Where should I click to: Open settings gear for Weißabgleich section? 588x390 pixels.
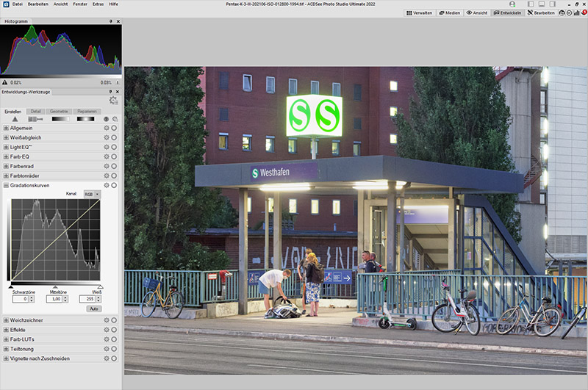(x=107, y=137)
